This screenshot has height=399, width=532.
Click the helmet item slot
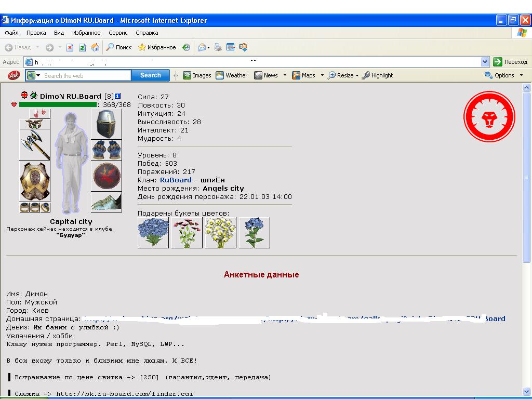click(107, 124)
